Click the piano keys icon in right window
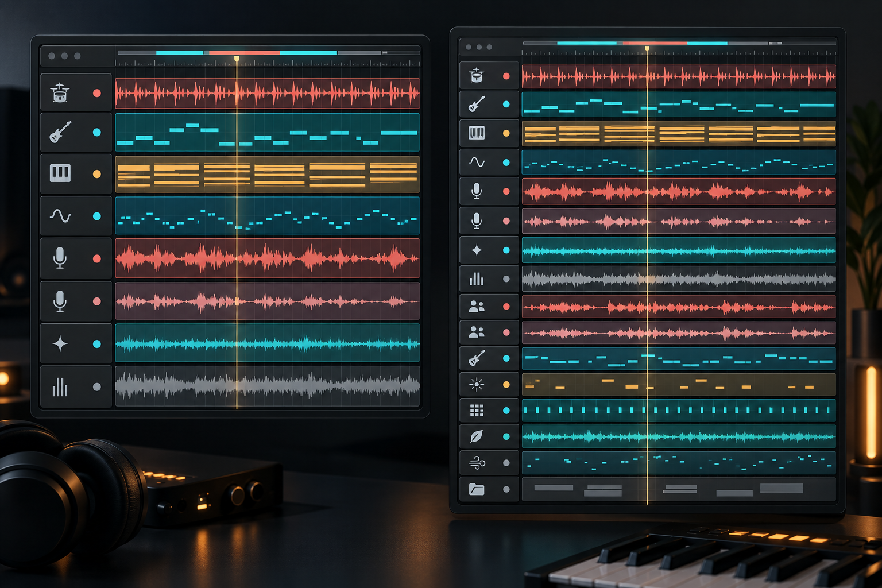882x588 pixels. (477, 133)
